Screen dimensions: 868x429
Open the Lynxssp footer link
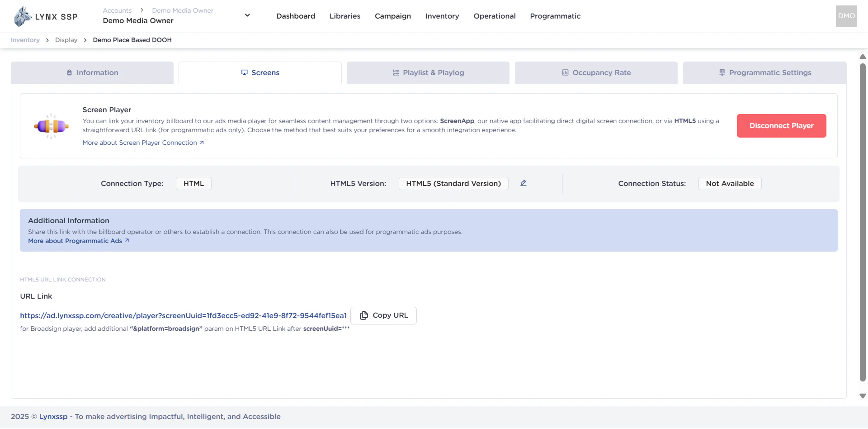coord(53,417)
